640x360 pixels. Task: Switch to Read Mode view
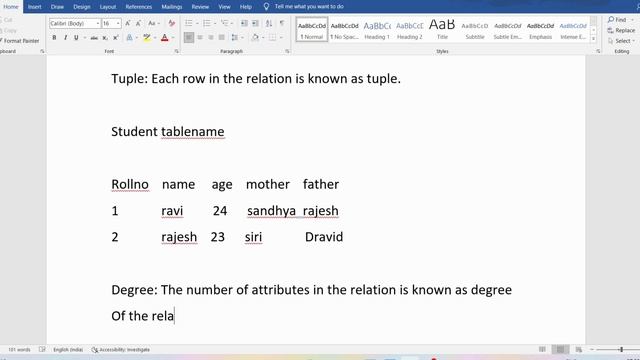click(x=542, y=349)
